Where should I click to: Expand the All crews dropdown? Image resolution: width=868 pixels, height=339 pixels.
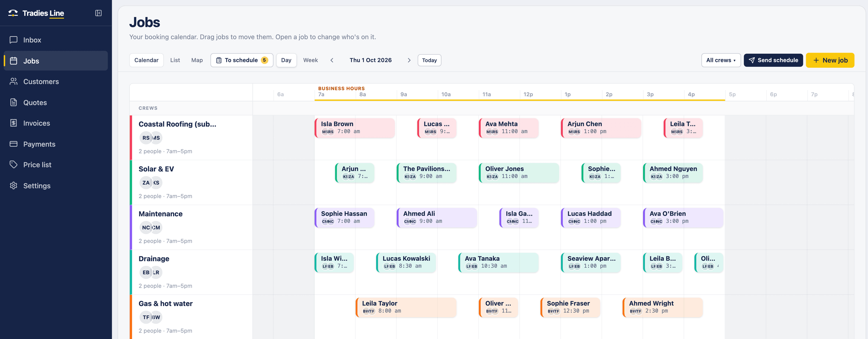tap(721, 60)
